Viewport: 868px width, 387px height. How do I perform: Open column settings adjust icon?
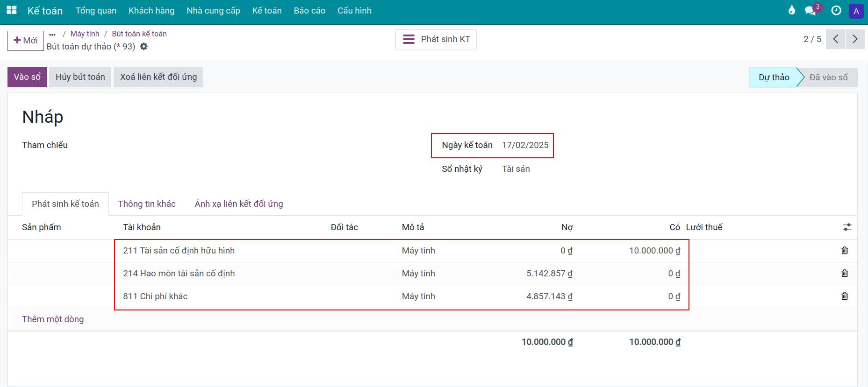pyautogui.click(x=847, y=227)
